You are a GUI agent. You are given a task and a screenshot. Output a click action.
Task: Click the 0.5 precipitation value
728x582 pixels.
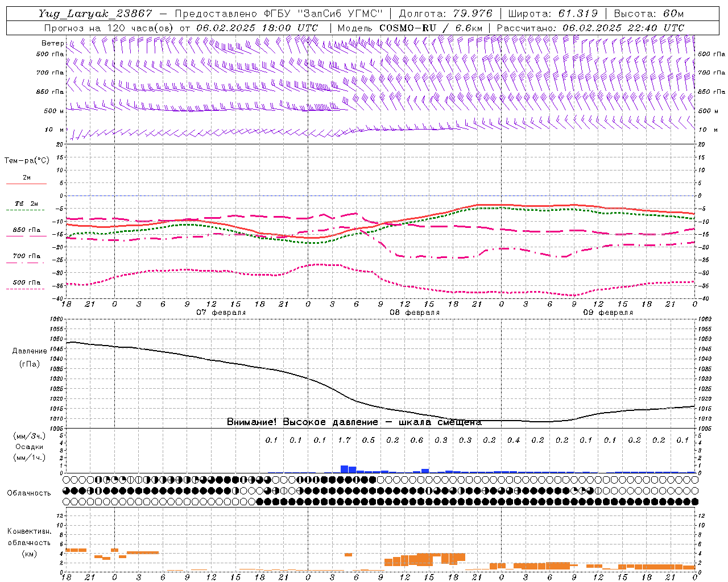(x=369, y=440)
